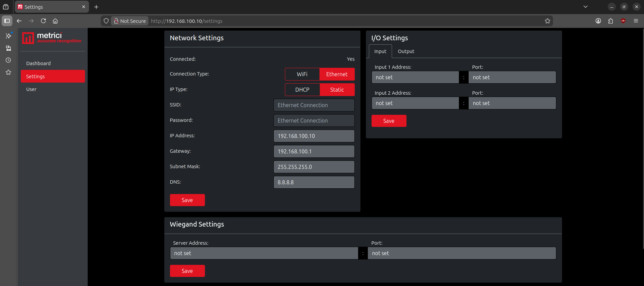The width and height of the screenshot is (644, 286).
Task: Select Ethernet connection type
Action: pos(337,74)
